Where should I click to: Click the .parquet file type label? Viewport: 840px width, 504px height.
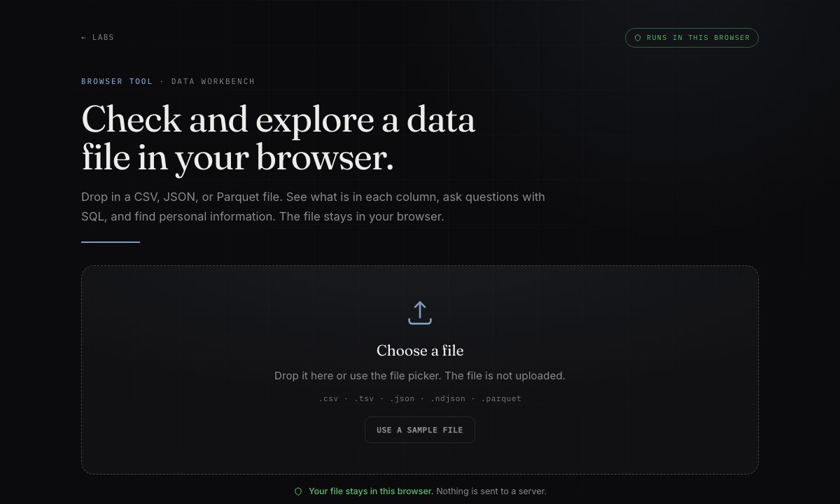click(501, 398)
